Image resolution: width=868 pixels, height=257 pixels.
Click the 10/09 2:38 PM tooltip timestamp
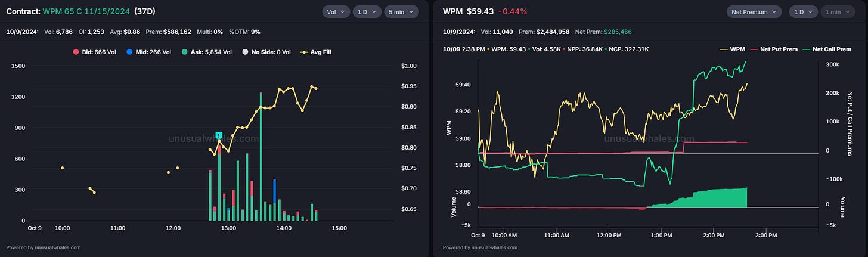tap(464, 49)
